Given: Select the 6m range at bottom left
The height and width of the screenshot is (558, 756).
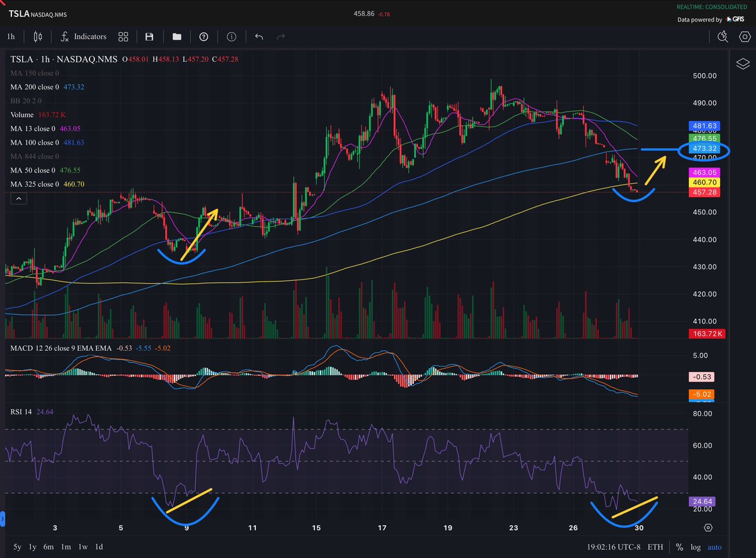Looking at the screenshot, I should (50, 547).
